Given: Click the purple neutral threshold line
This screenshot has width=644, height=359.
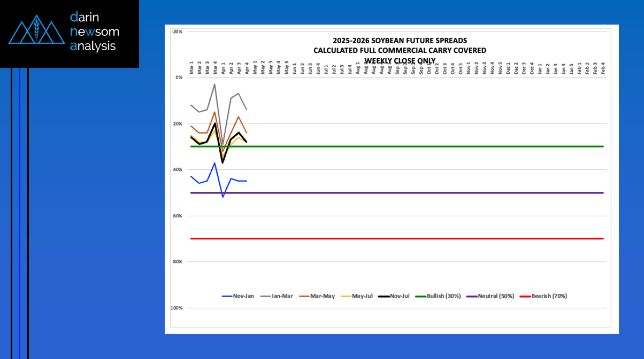Looking at the screenshot, I should [x=428, y=192].
